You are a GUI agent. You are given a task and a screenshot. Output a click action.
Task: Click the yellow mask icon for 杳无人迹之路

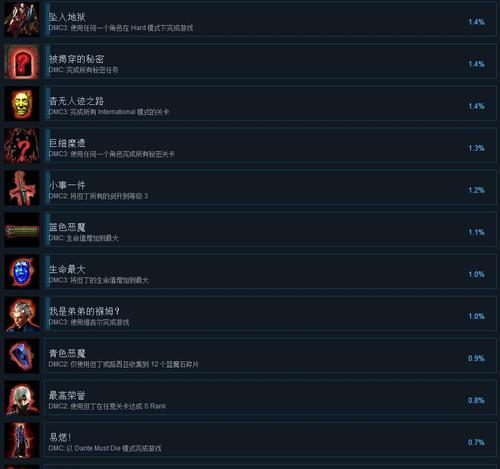[22, 104]
